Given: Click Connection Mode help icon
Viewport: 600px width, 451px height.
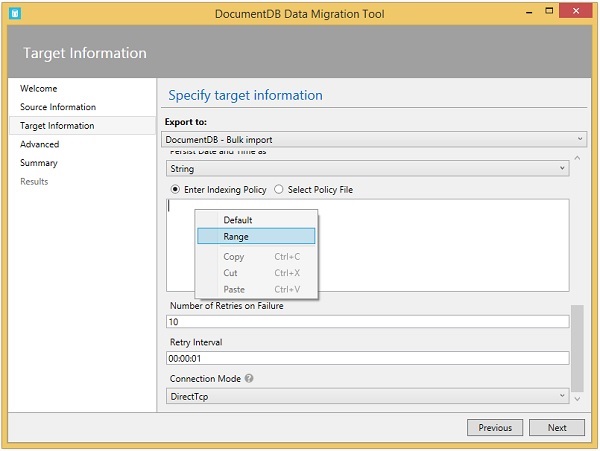Looking at the screenshot, I should [249, 379].
